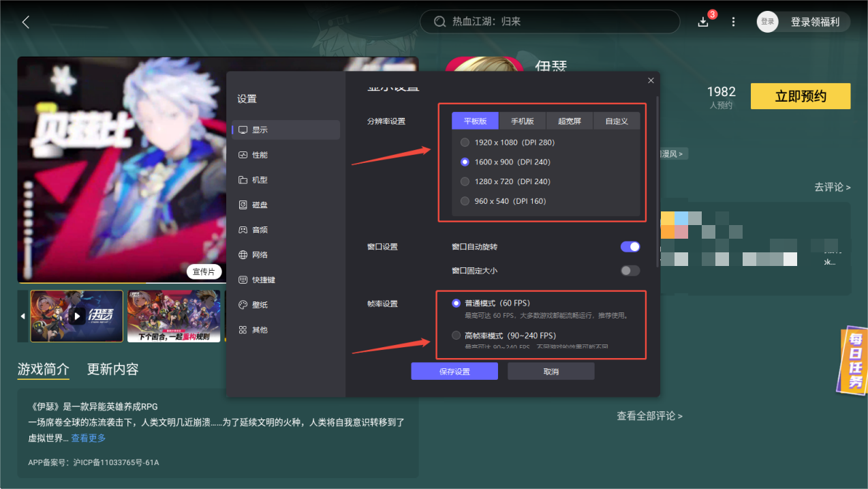This screenshot has width=868, height=489.
Task: Click the 登录领福利 login button
Action: tap(815, 22)
